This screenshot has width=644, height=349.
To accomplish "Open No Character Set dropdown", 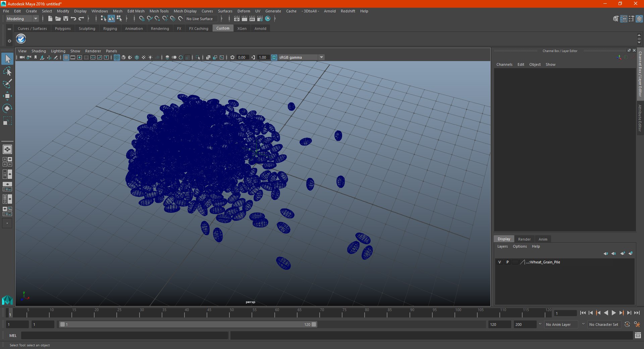I will [x=604, y=325].
